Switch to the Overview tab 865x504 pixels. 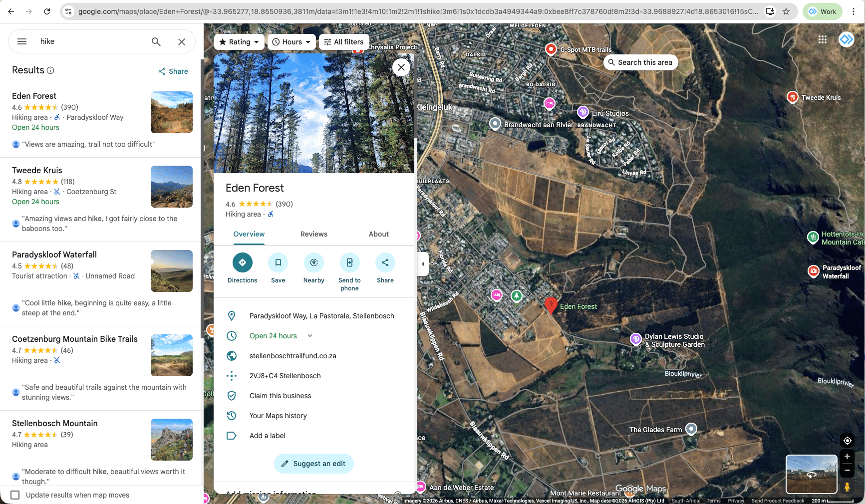(x=249, y=234)
